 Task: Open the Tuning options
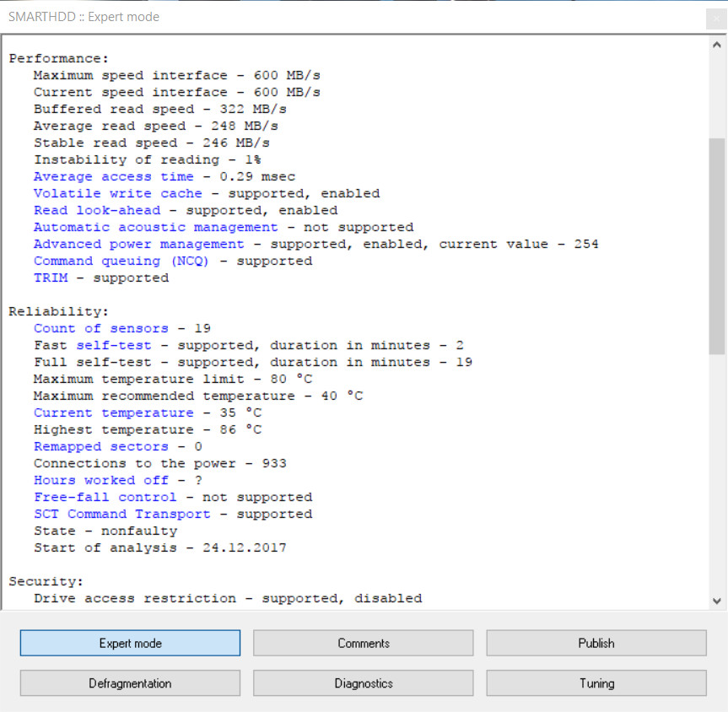596,682
